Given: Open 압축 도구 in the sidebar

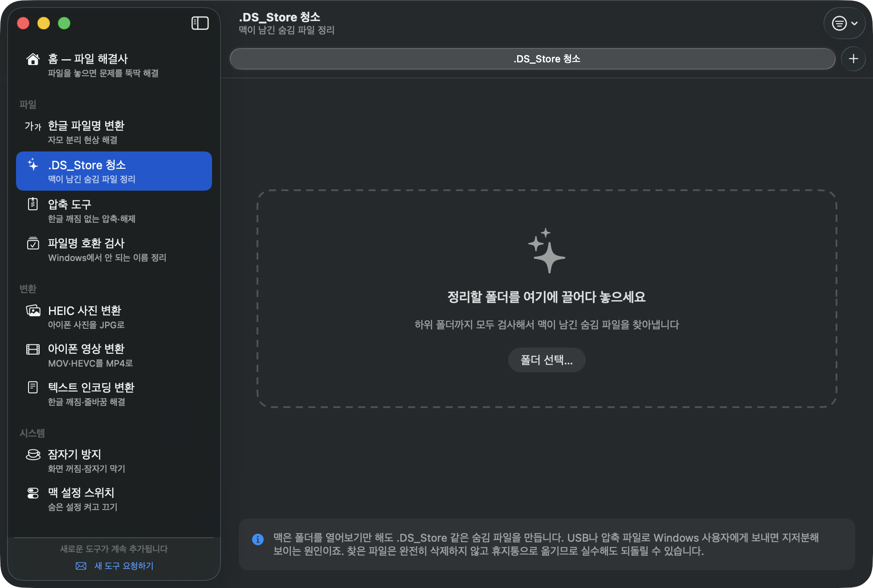Looking at the screenshot, I should click(x=114, y=211).
